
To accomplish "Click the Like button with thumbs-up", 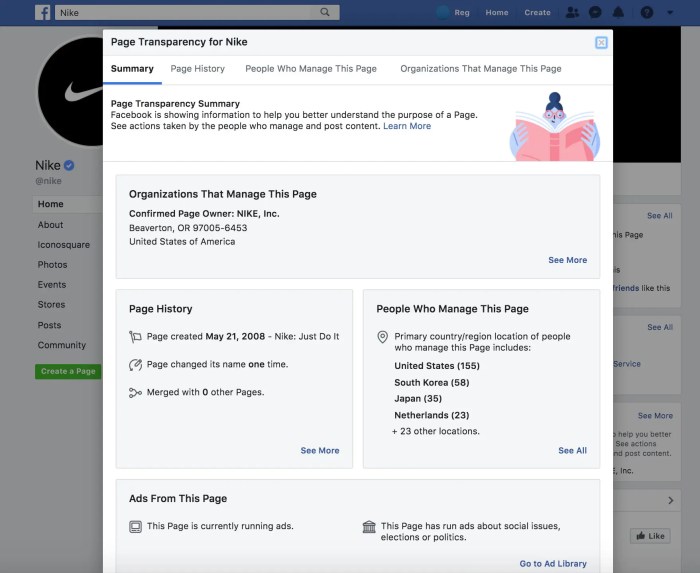I will pyautogui.click(x=650, y=536).
